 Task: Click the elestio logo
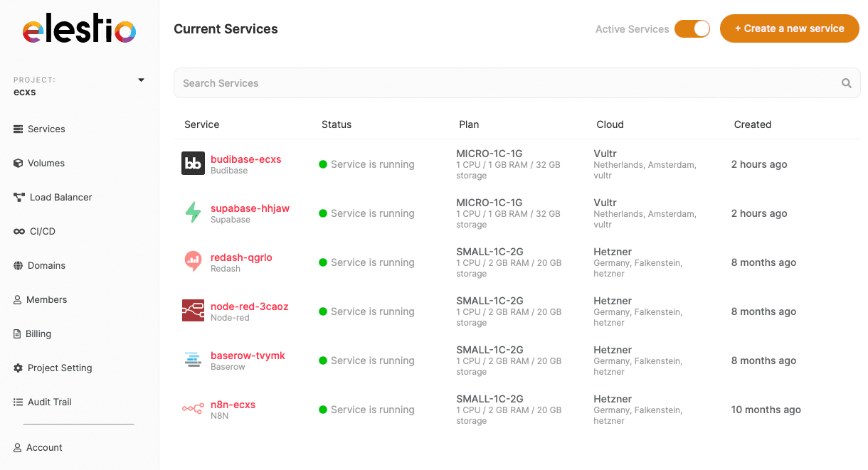click(79, 30)
